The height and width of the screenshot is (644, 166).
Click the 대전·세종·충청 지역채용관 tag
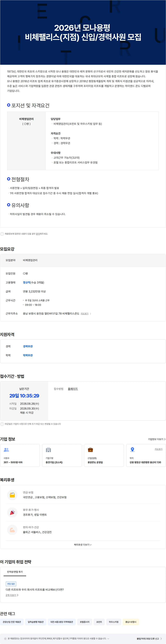(62, 622)
